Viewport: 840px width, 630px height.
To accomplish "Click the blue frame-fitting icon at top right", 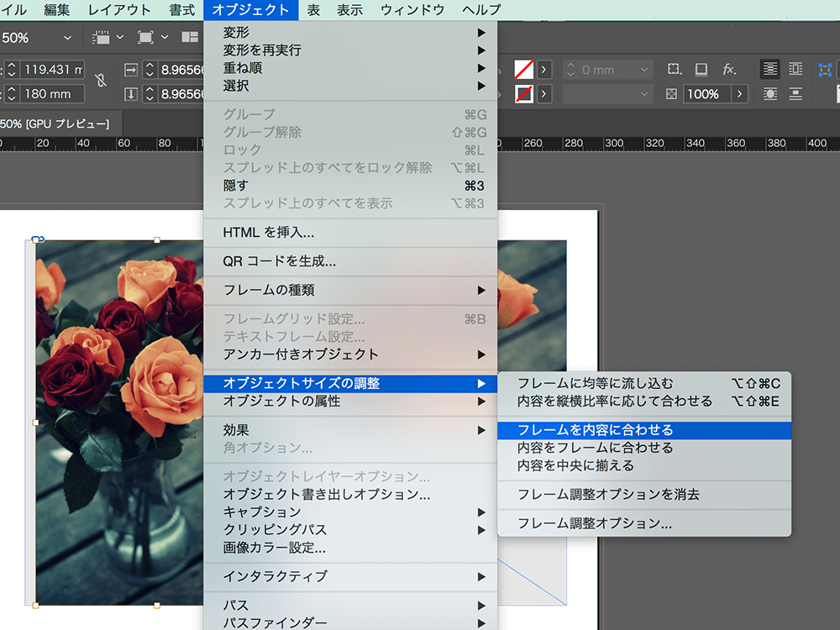I will (825, 69).
